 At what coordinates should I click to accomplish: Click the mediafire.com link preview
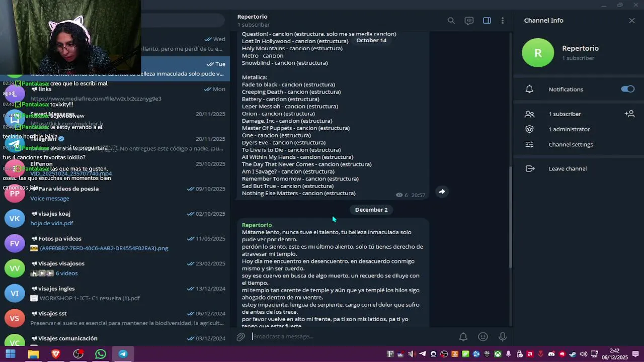(x=96, y=99)
